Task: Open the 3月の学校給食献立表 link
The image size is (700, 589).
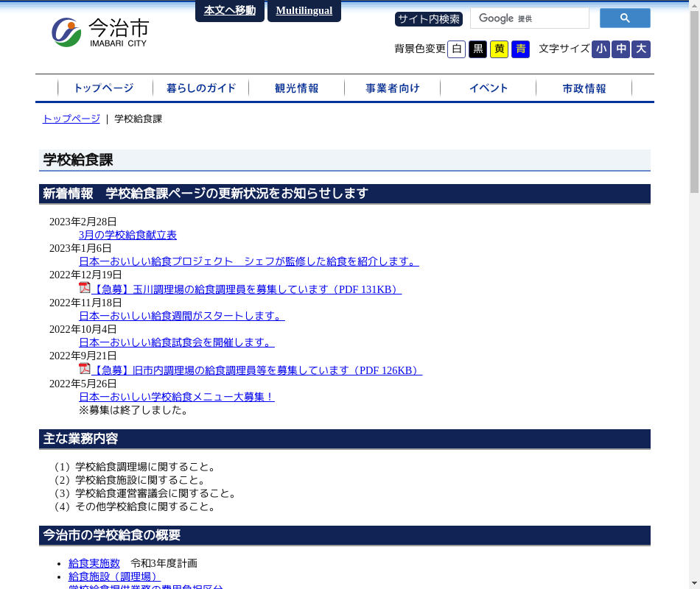Action: [x=127, y=235]
